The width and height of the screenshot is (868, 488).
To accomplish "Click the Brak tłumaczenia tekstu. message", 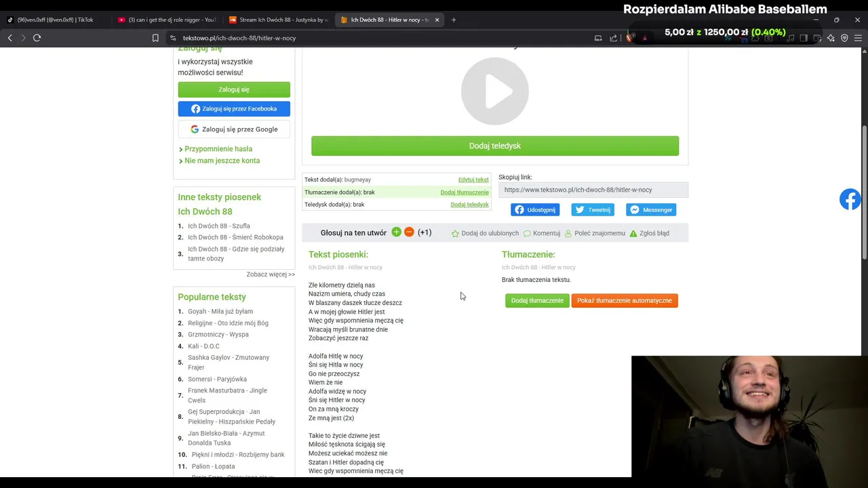I will coord(536,280).
